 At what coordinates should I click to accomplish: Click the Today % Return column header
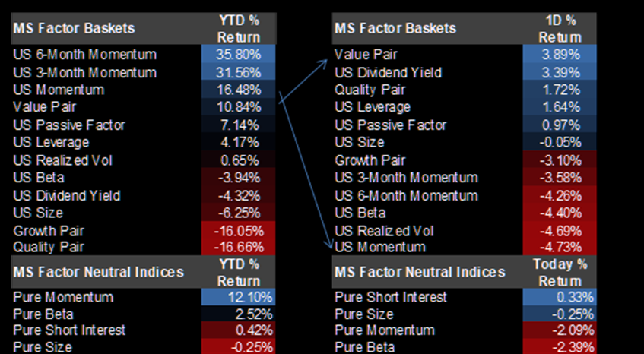click(x=560, y=271)
